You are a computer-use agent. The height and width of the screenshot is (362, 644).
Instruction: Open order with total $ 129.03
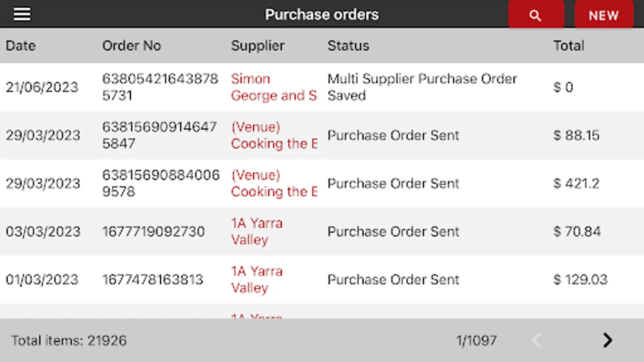coord(580,280)
